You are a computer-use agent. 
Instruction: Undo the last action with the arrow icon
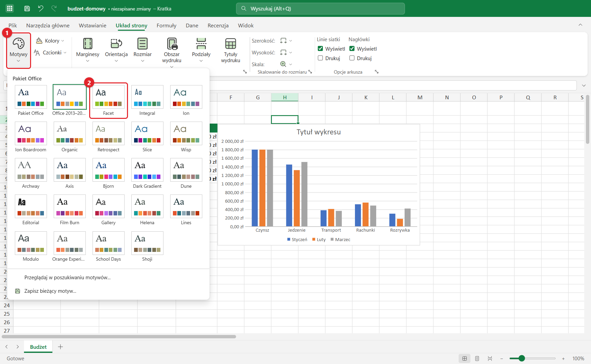[41, 8]
